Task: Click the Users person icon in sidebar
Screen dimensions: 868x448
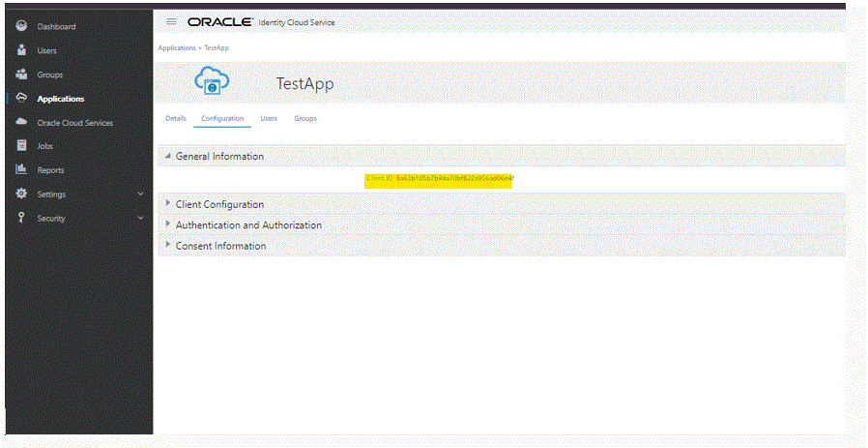Action: click(21, 50)
